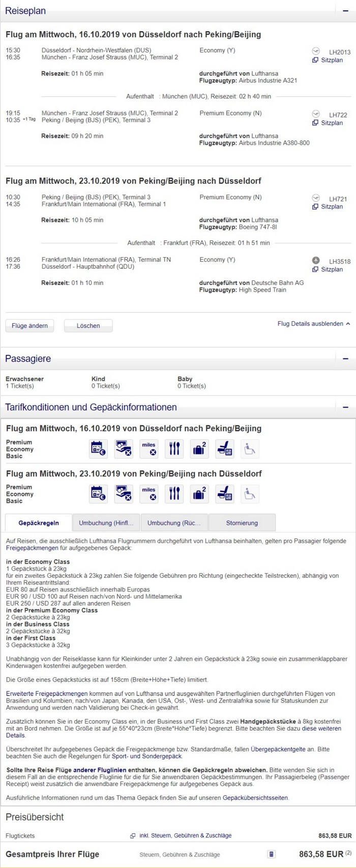The height and width of the screenshot is (868, 356).
Task: Click 'High Speed Train' text
Action: tap(262, 290)
